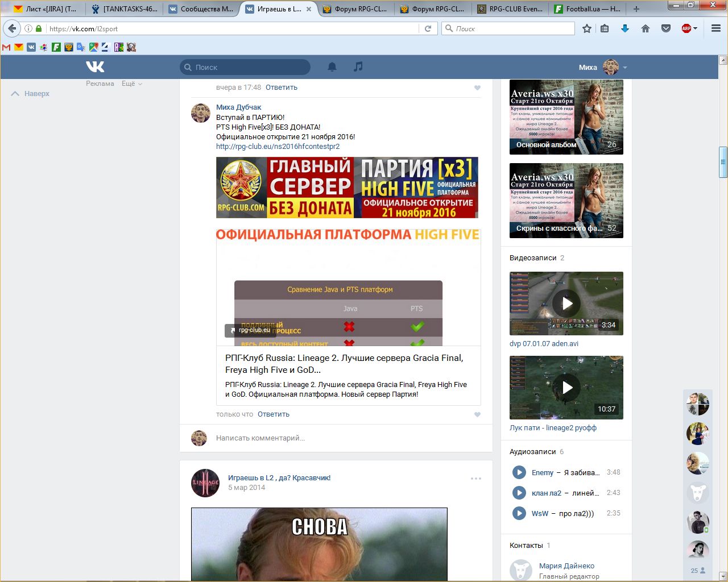Open the Миха profile dropdown menu

(x=603, y=67)
